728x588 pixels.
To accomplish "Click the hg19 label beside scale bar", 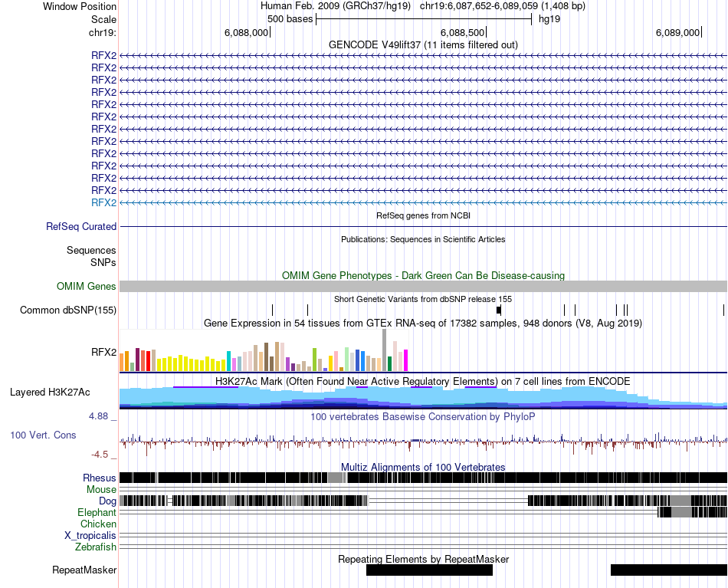I will pos(549,19).
